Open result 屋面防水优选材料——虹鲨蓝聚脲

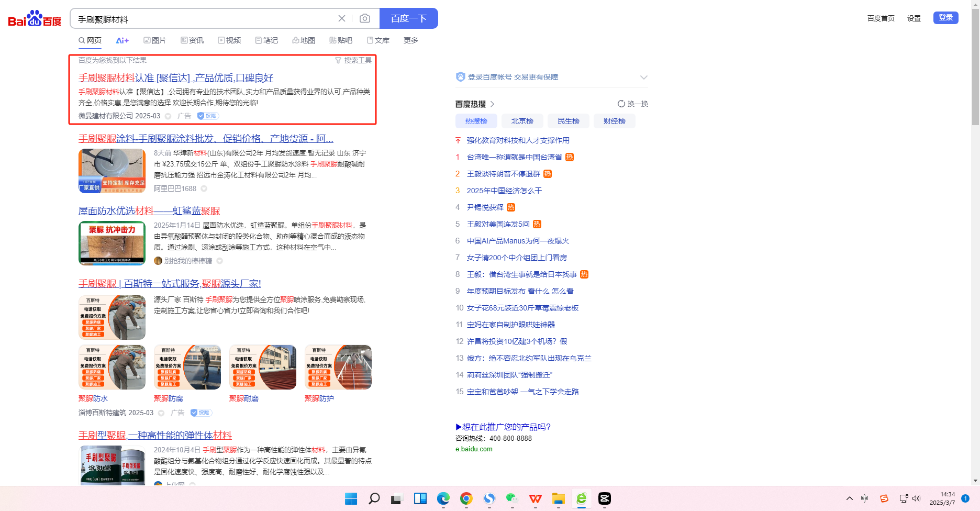[149, 211]
